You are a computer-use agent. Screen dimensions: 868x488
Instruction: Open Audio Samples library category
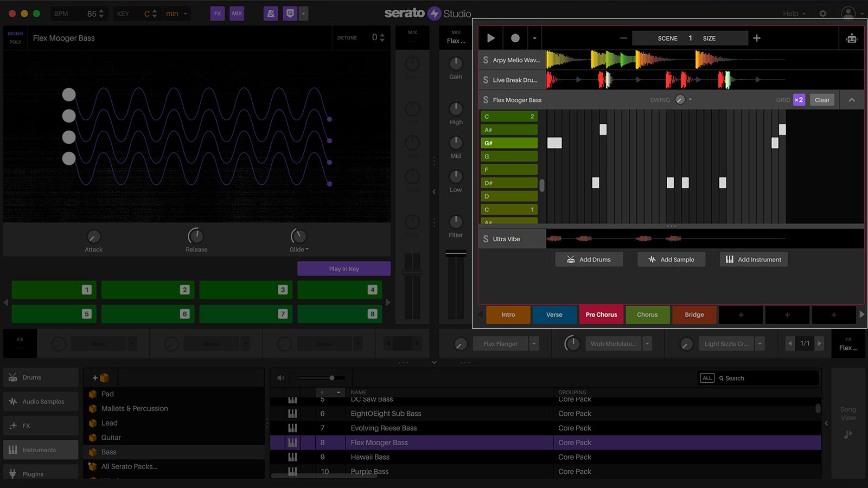click(x=41, y=402)
